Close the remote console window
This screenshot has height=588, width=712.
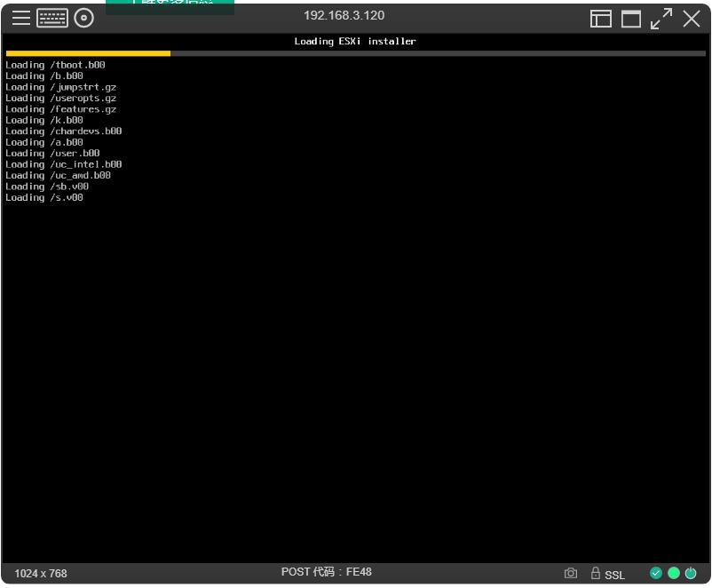(x=692, y=19)
